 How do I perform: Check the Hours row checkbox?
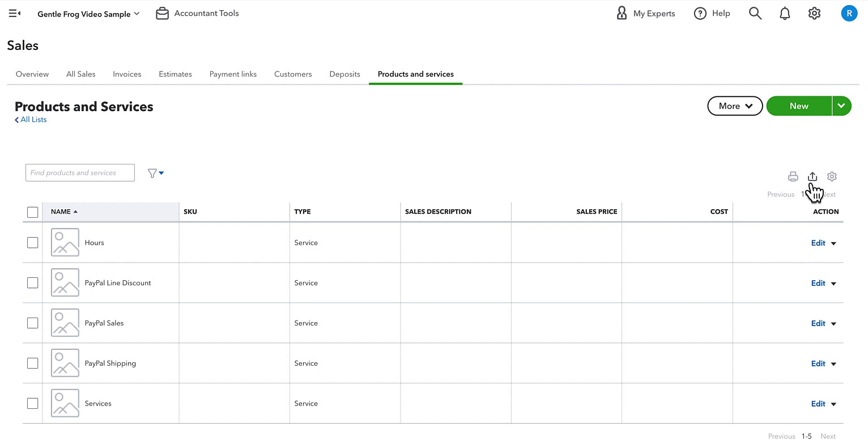pos(32,243)
